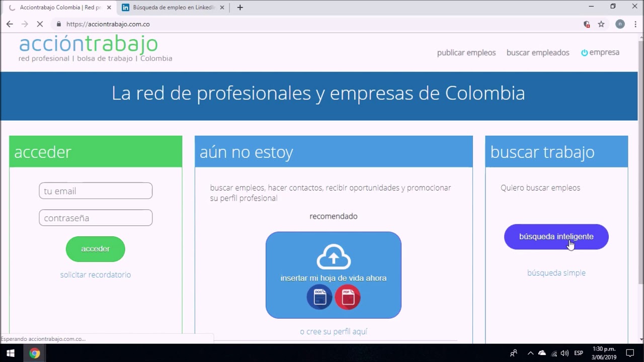Select the blue DOC file icon
Screen dimensions: 644x362
[319, 297]
